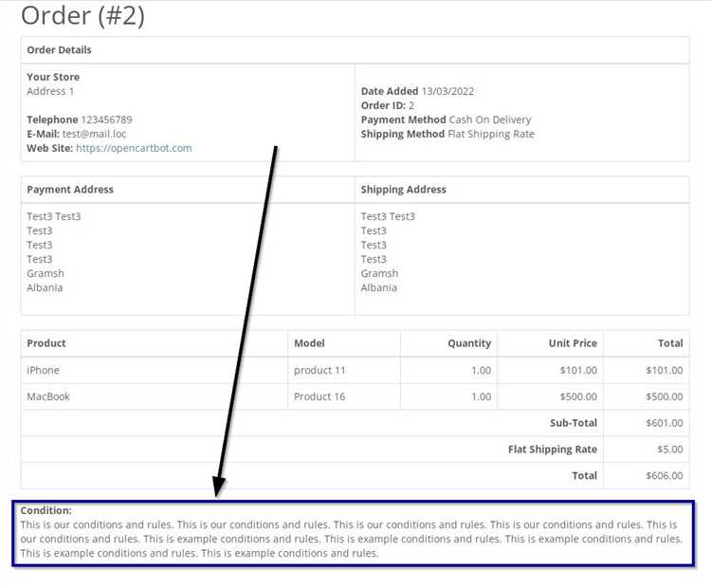Click the 'Your Store' store name
711x588 pixels.
click(53, 77)
